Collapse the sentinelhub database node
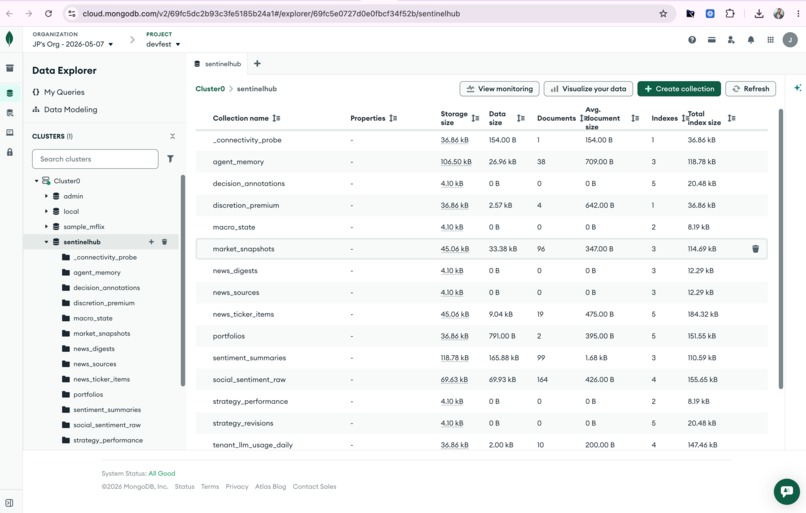The height and width of the screenshot is (513, 806). tap(46, 242)
